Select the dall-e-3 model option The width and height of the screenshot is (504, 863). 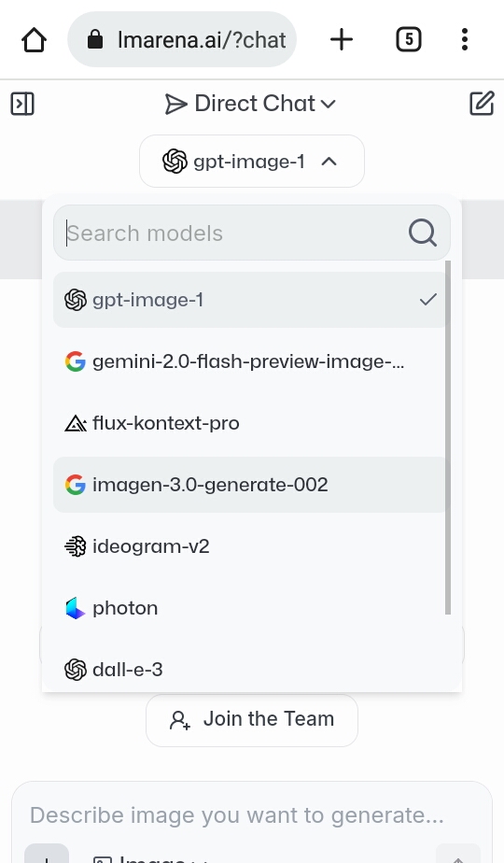coord(250,670)
